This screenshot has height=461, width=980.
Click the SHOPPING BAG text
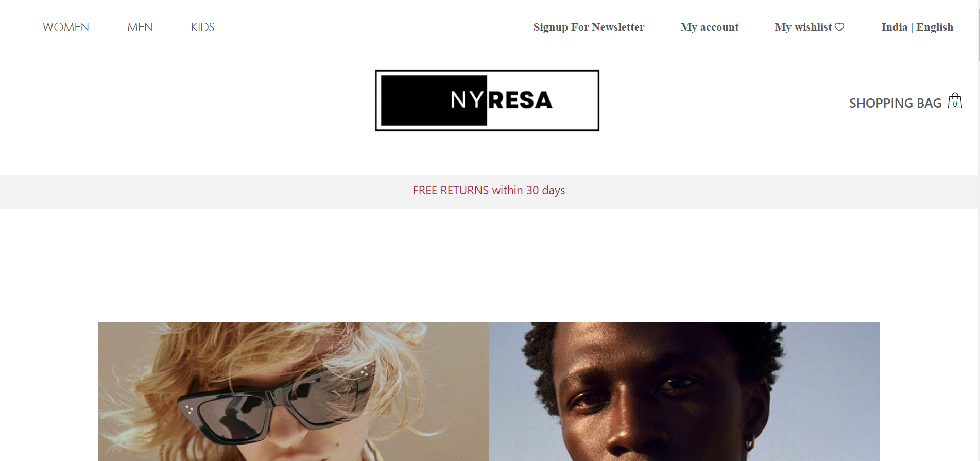[895, 103]
